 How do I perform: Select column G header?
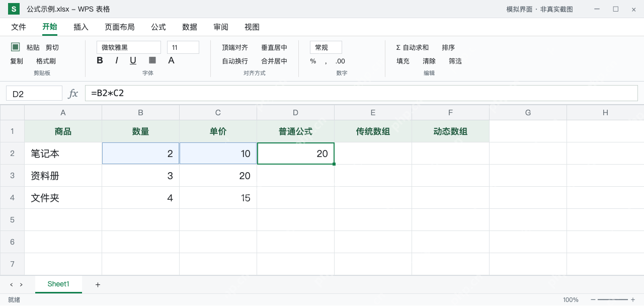tap(528, 113)
